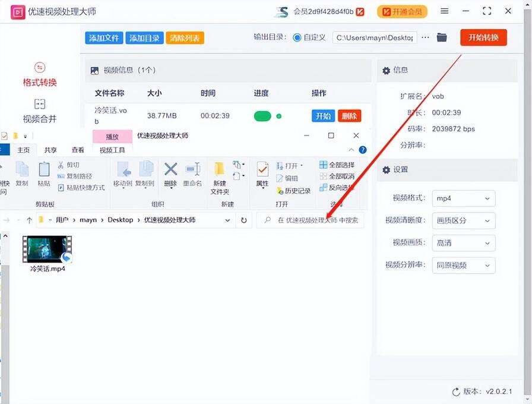This screenshot has width=532, height=404.
Task: Click the folder icon in Explorer quick access toolbar
Action: click(x=15, y=136)
